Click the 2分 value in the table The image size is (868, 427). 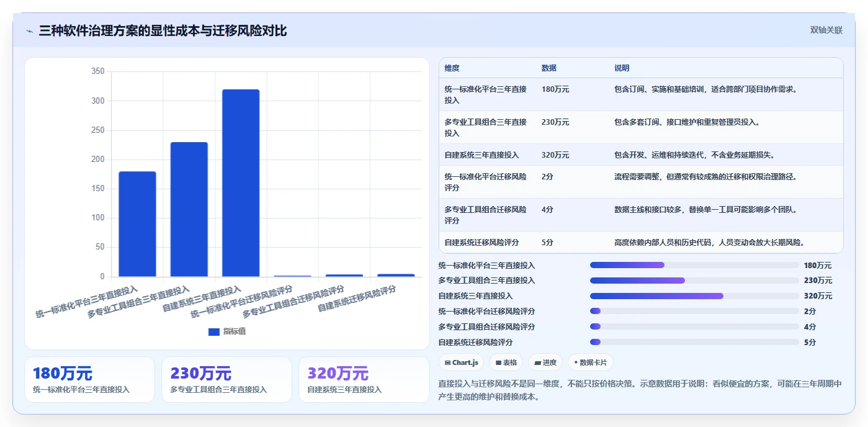[x=547, y=177]
